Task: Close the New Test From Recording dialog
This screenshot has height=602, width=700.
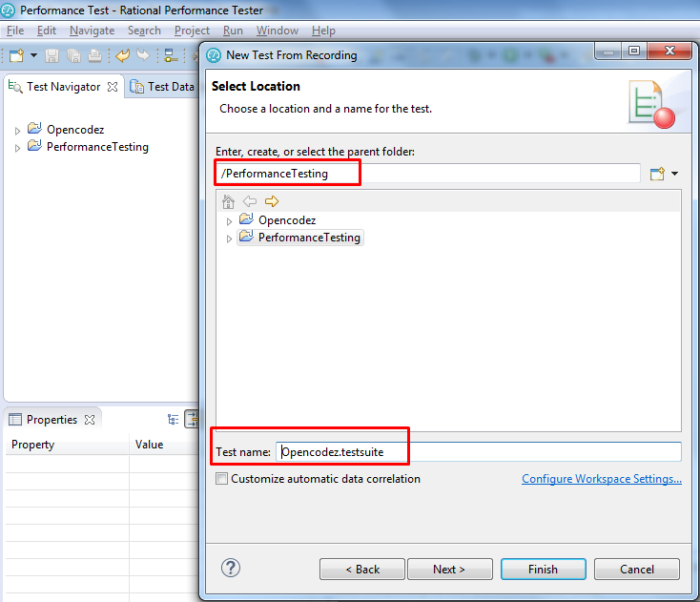Action: (669, 51)
